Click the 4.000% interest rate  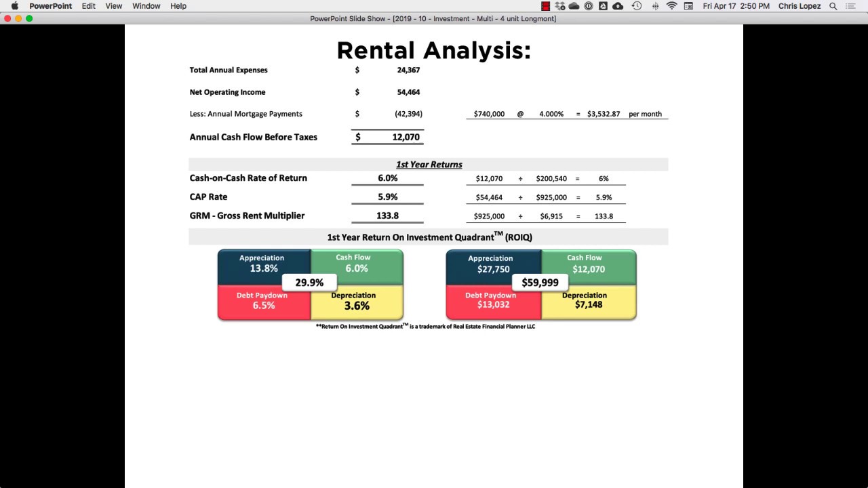click(x=551, y=114)
